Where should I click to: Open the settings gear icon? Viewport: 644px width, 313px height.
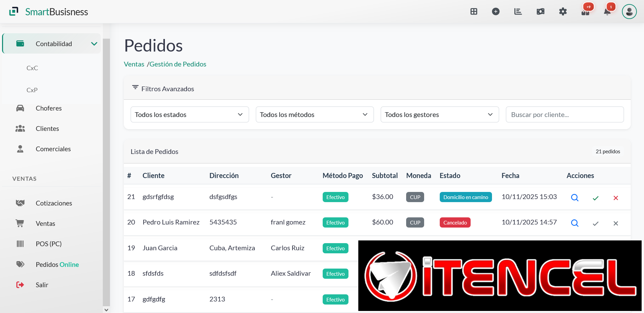[563, 11]
